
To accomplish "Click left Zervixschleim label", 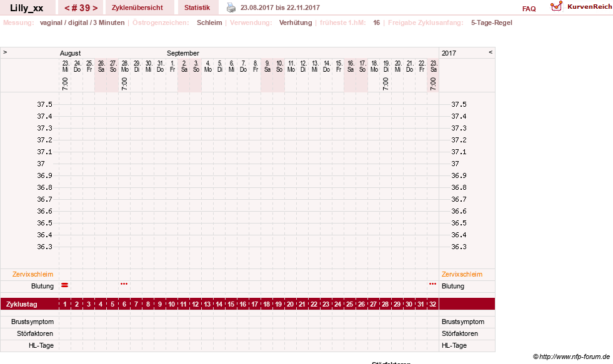I will click(x=33, y=274).
